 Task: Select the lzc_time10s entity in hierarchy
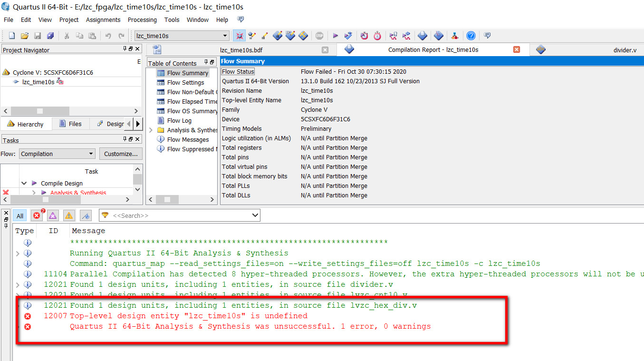(38, 82)
